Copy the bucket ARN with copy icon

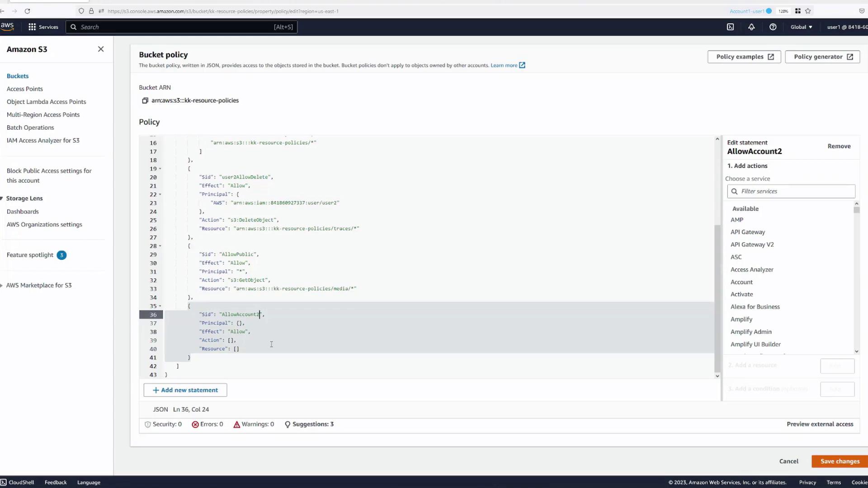(x=145, y=101)
